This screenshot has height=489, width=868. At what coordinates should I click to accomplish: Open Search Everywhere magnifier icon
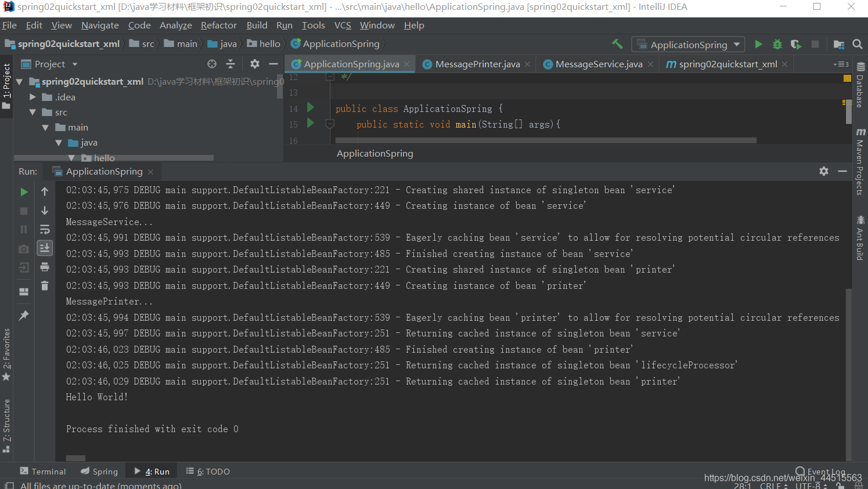(858, 44)
